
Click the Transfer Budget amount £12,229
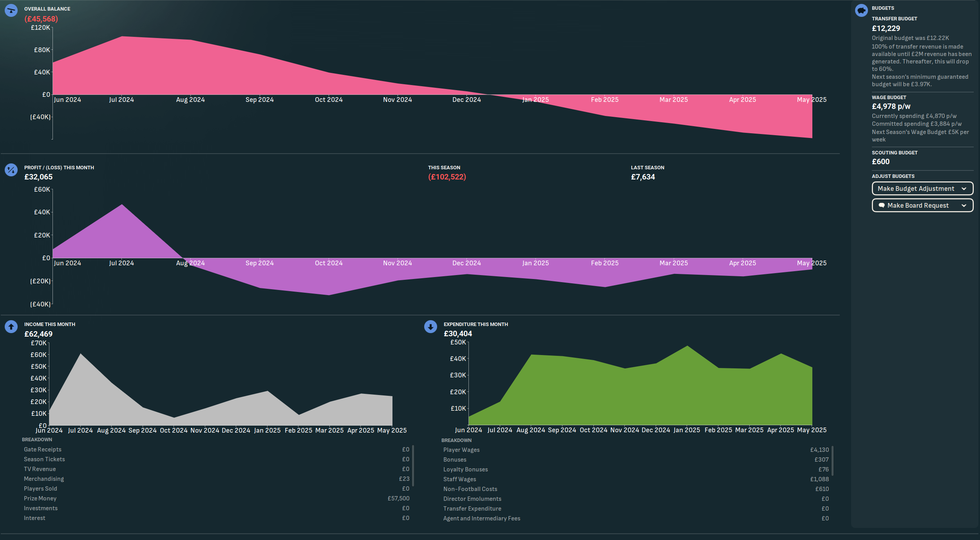886,28
